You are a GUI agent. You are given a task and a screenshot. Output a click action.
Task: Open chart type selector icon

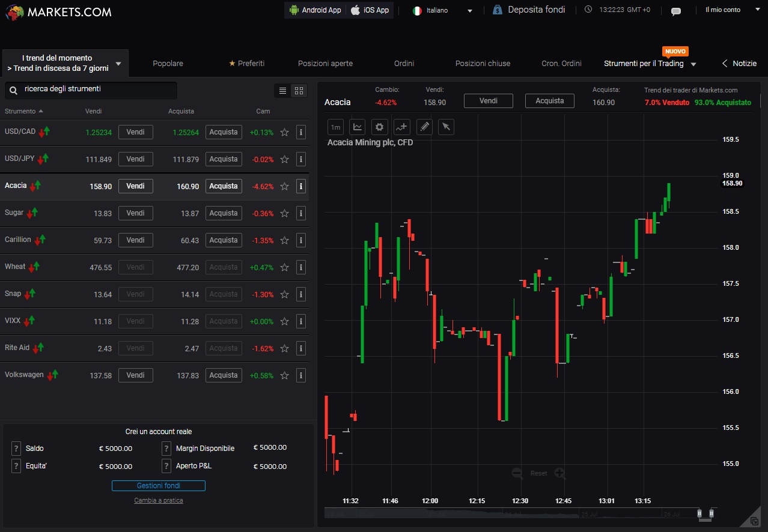click(x=358, y=127)
